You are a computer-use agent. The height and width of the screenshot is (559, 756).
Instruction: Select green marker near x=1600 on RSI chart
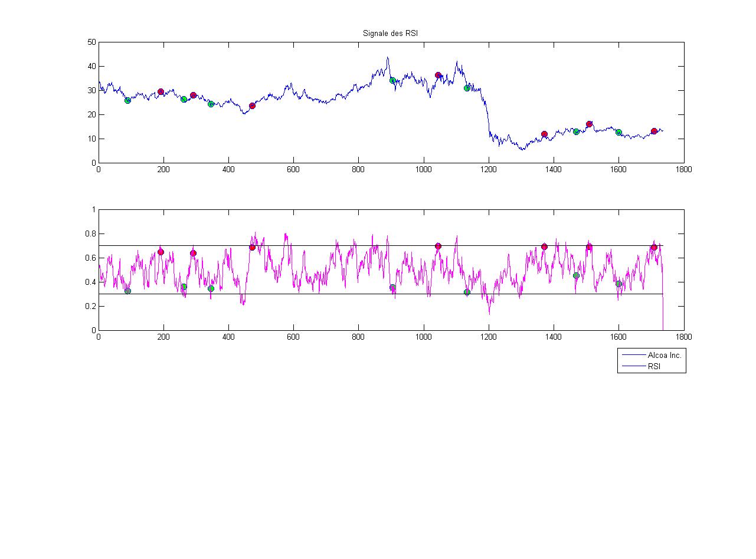click(618, 284)
